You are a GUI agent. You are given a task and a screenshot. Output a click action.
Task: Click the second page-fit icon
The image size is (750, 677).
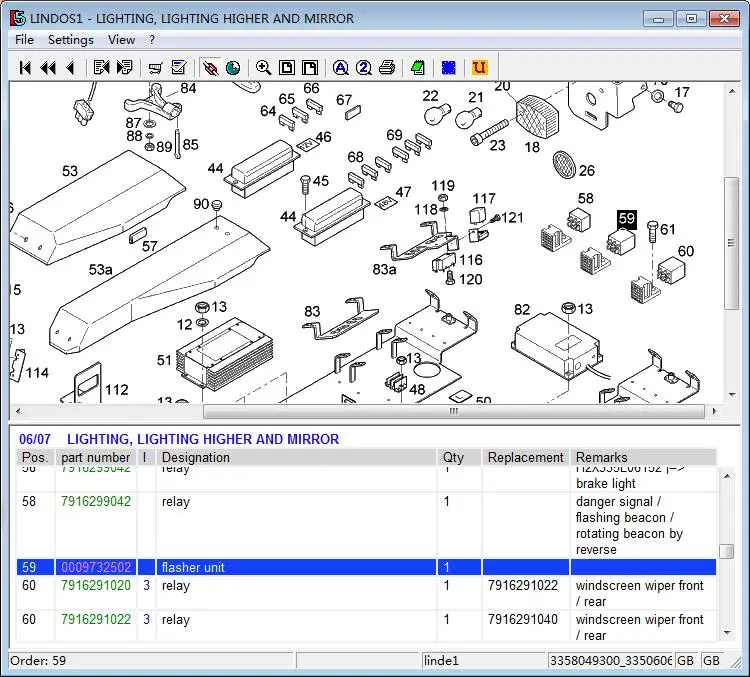[310, 68]
